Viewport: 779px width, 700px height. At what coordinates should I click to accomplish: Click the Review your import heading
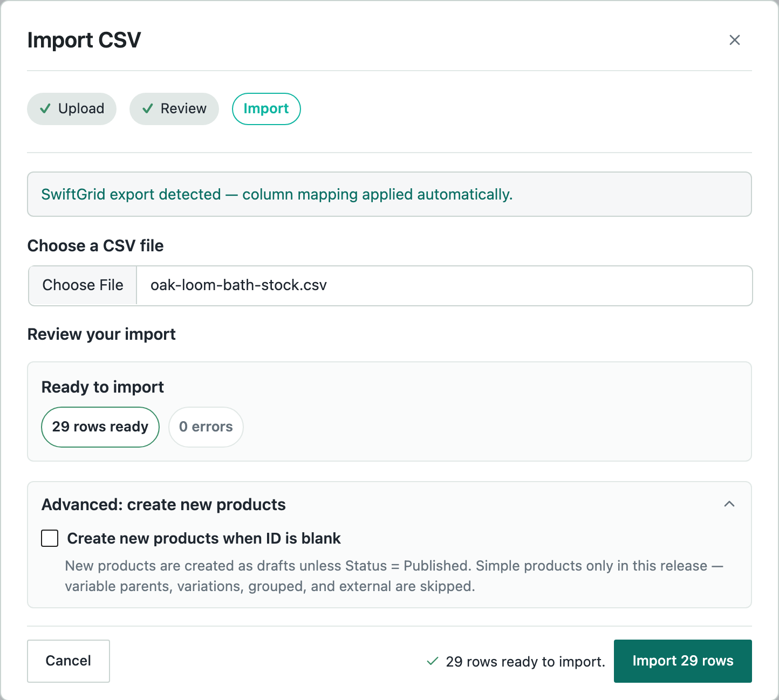pyautogui.click(x=101, y=334)
